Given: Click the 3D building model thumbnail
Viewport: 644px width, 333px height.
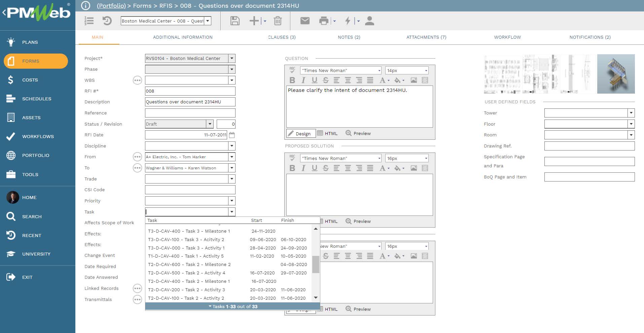Looking at the screenshot, I should [616, 74].
